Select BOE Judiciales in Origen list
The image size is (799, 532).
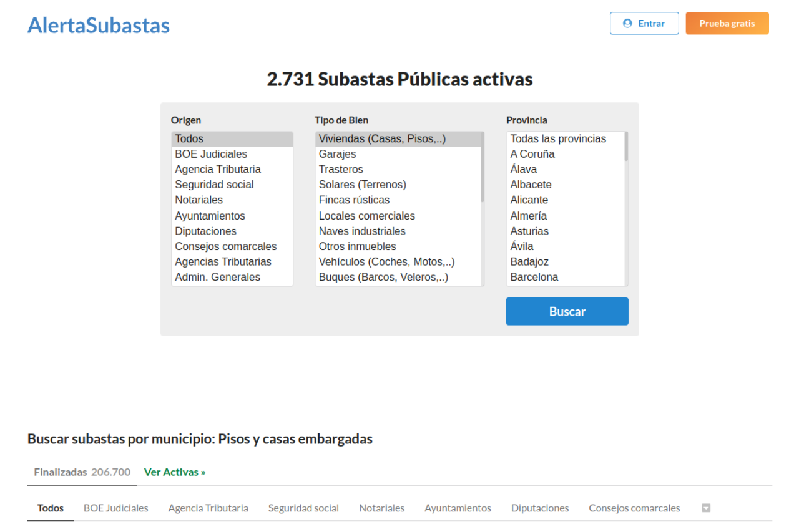(x=211, y=154)
